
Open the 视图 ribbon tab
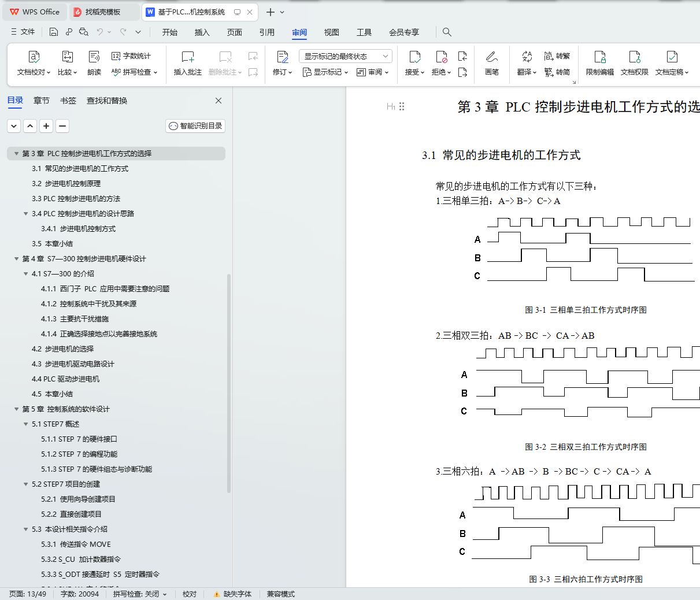[x=332, y=32]
